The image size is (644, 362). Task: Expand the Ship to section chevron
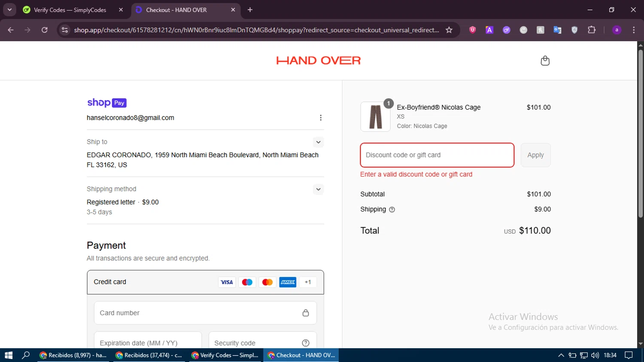pos(318,142)
